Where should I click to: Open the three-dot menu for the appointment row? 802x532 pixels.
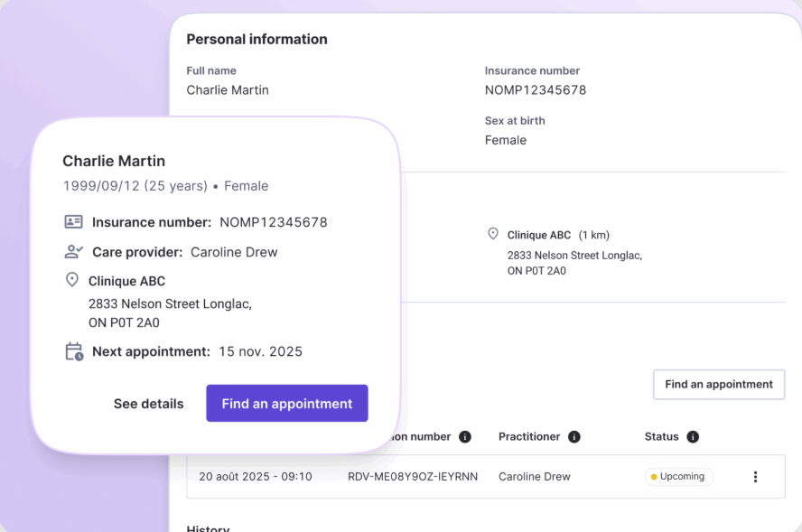coord(755,477)
